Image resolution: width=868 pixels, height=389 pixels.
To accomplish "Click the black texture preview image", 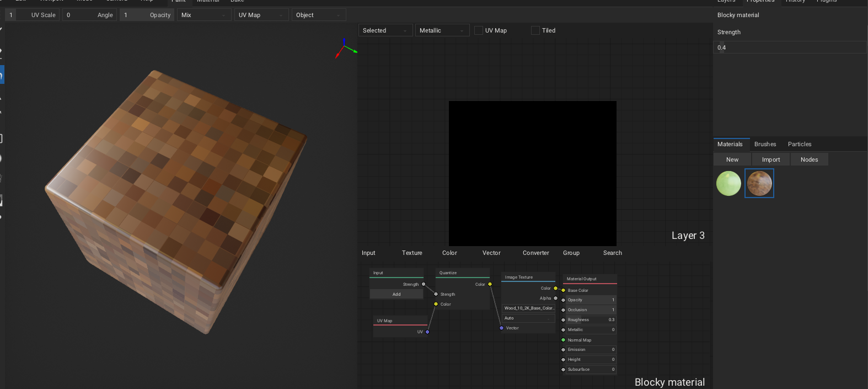I will click(533, 173).
